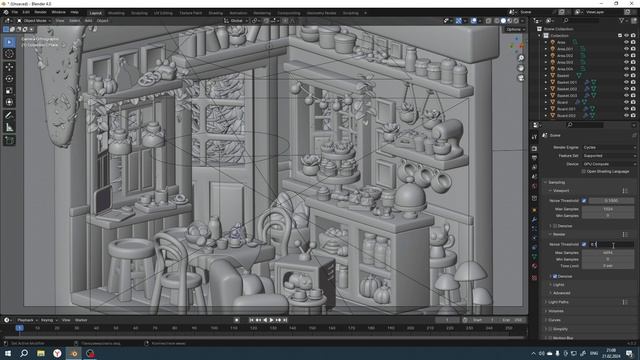The image size is (640, 360).
Task: Click the Time Limit field
Action: coord(608,266)
